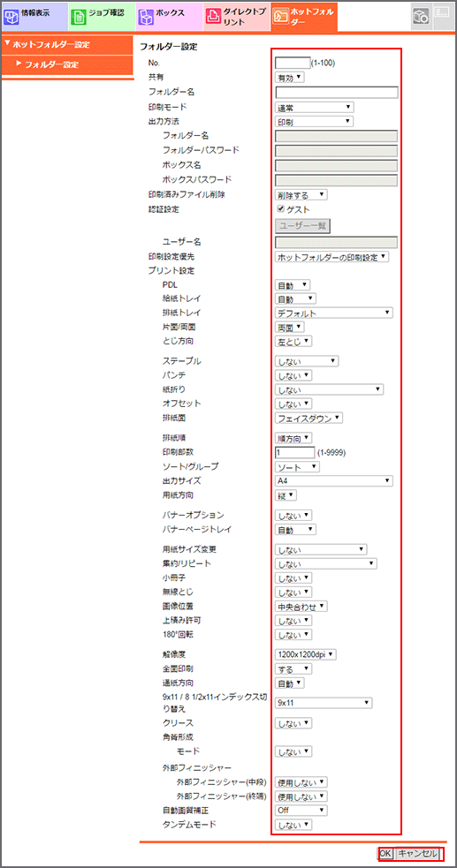The height and width of the screenshot is (868, 457).
Task: Click the ジョブ確認 document icon
Action: point(80,16)
